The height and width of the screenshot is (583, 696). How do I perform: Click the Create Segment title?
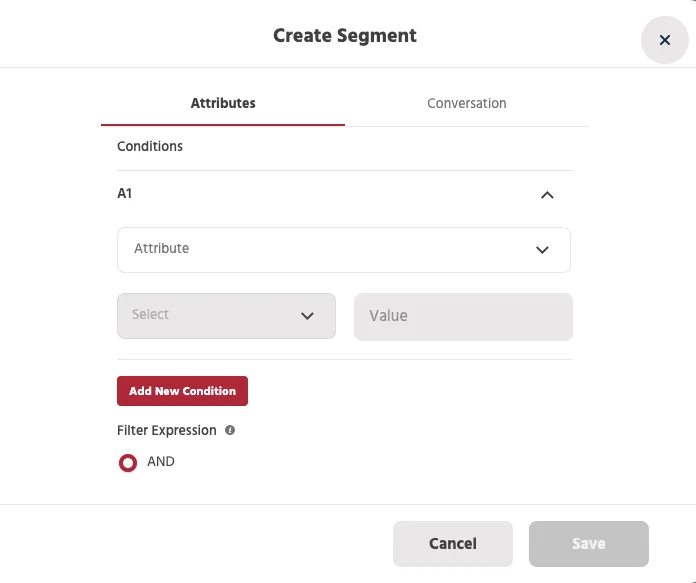click(x=345, y=36)
